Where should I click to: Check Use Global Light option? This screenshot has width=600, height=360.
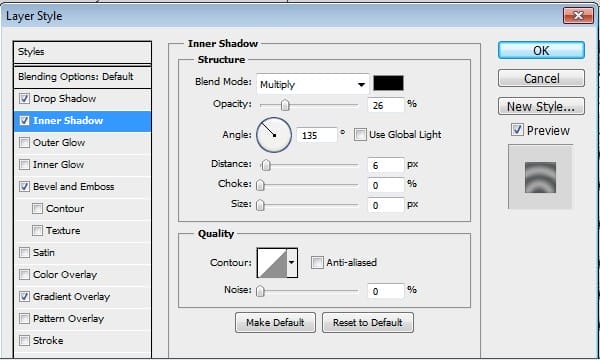[x=360, y=135]
